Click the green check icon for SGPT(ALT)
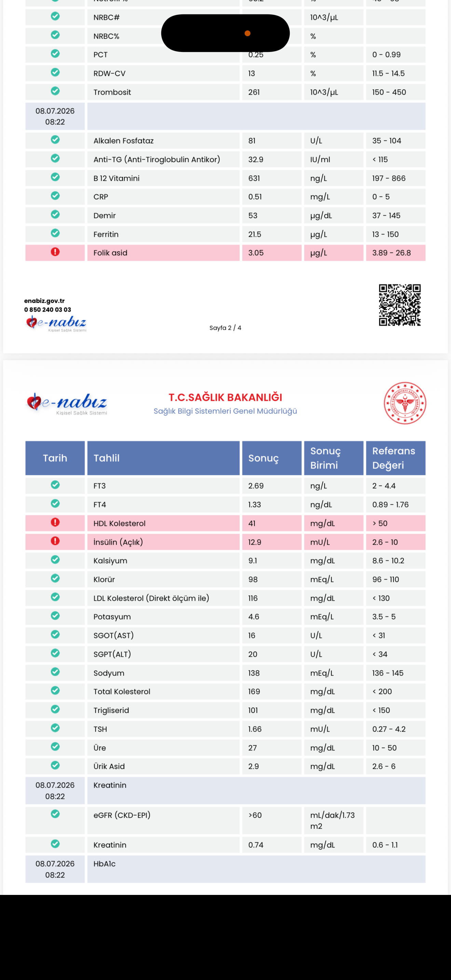 coord(55,653)
